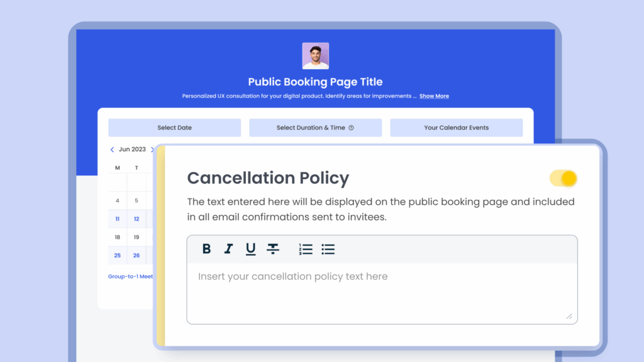Screen dimensions: 644x362
Task: Click the help icon beside Select Duration & Time
Action: click(x=351, y=128)
